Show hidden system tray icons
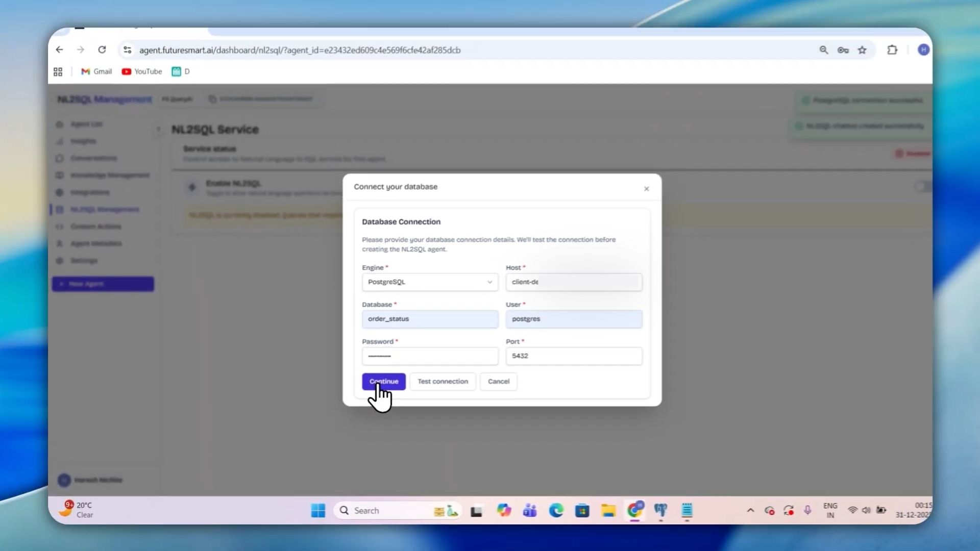 [750, 510]
